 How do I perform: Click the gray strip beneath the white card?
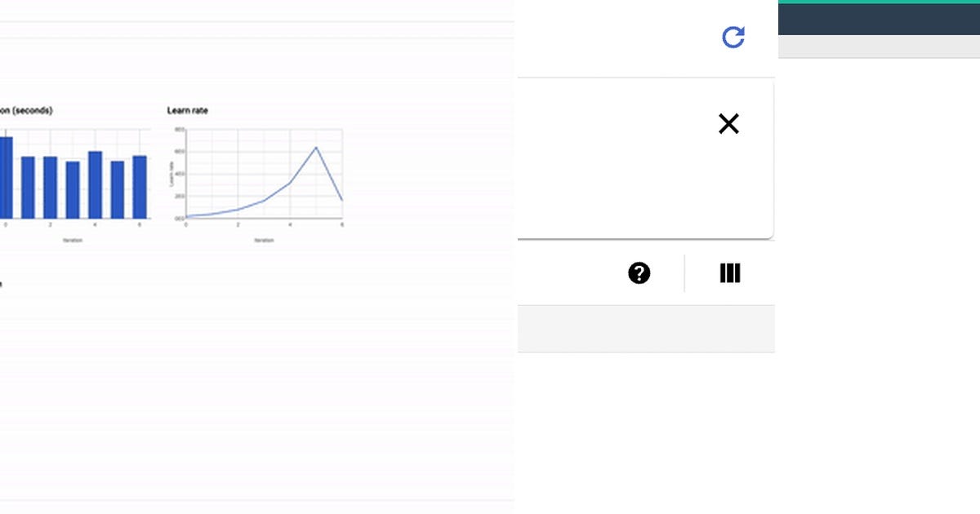(x=645, y=326)
